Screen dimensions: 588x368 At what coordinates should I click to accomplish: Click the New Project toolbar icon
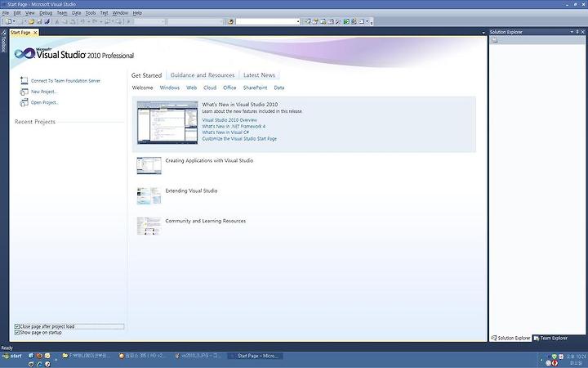[x=8, y=22]
